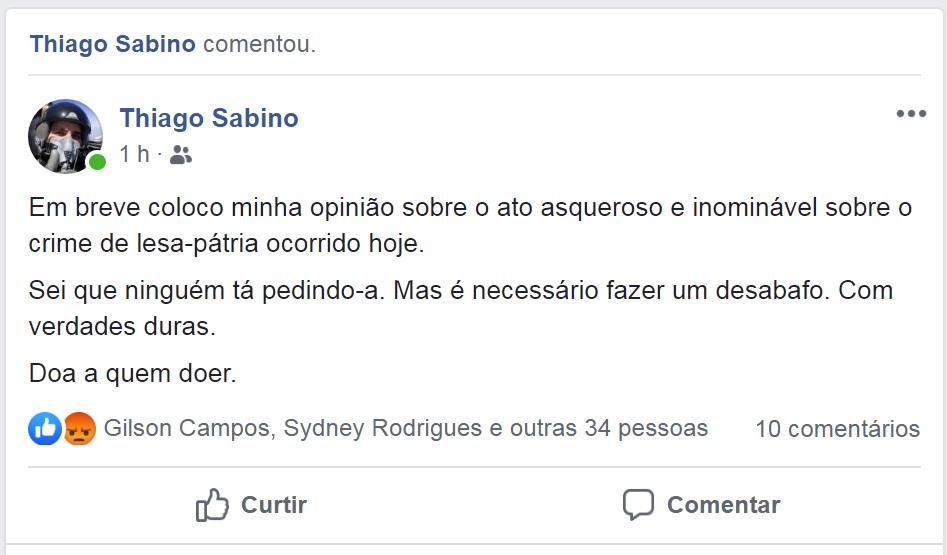Click the speech bubble icon beside Comentar
This screenshot has width=947, height=555.
[x=638, y=505]
